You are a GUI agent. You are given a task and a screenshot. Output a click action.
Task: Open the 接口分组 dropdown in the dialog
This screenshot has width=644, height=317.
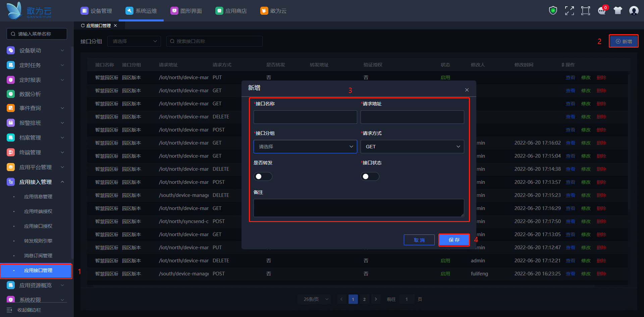tap(305, 147)
